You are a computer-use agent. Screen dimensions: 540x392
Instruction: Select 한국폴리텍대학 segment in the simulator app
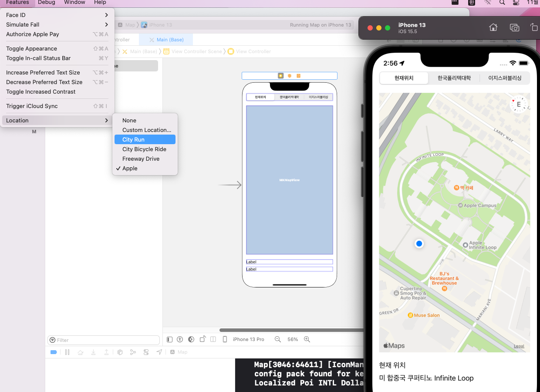454,78
